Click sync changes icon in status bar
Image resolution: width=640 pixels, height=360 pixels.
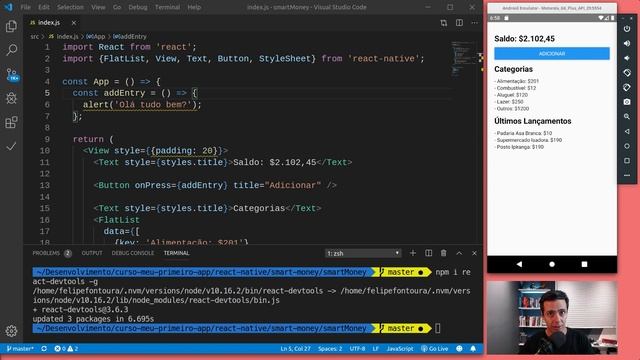pyautogui.click(x=44, y=349)
